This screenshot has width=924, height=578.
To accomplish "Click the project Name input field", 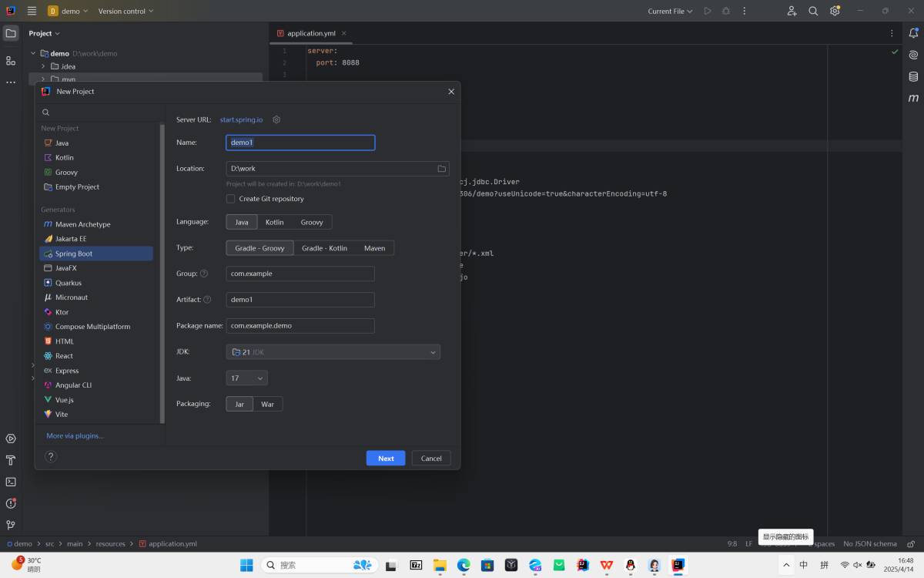I will (300, 143).
